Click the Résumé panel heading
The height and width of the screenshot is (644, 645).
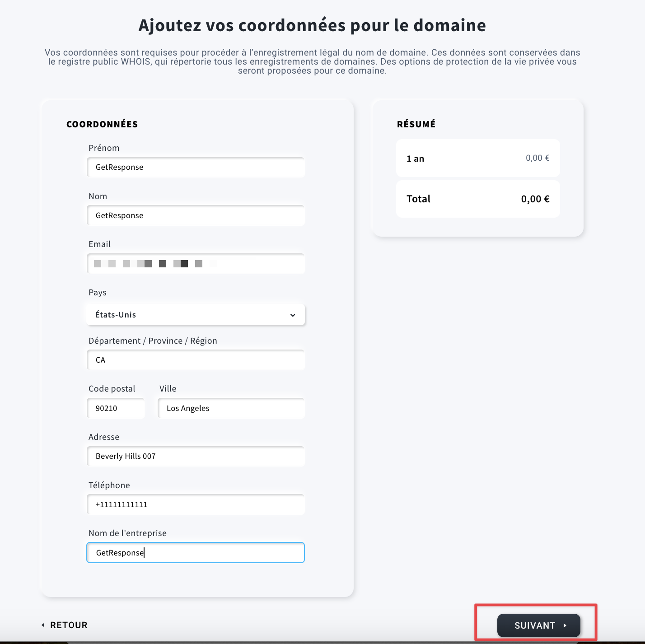(416, 124)
